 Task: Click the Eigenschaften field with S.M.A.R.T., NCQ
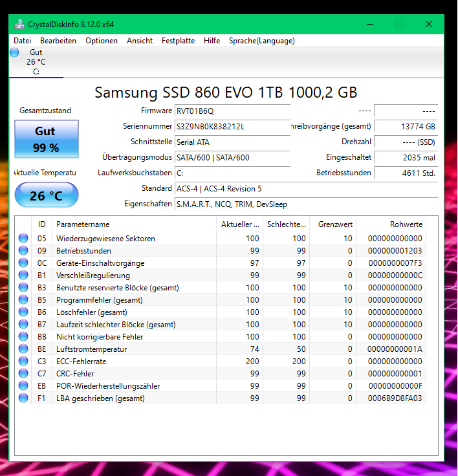pos(306,204)
